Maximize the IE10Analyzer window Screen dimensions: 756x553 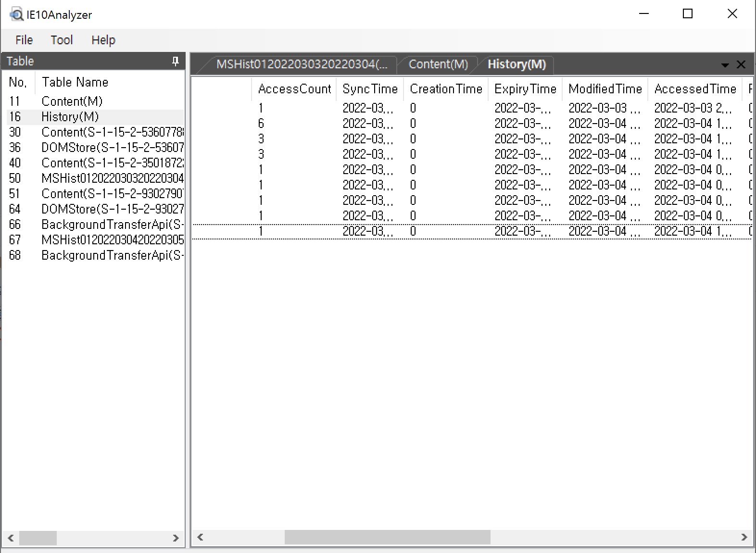[x=688, y=14]
